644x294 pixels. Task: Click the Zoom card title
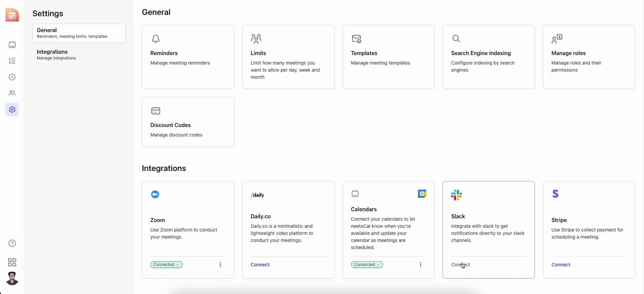pyautogui.click(x=157, y=220)
